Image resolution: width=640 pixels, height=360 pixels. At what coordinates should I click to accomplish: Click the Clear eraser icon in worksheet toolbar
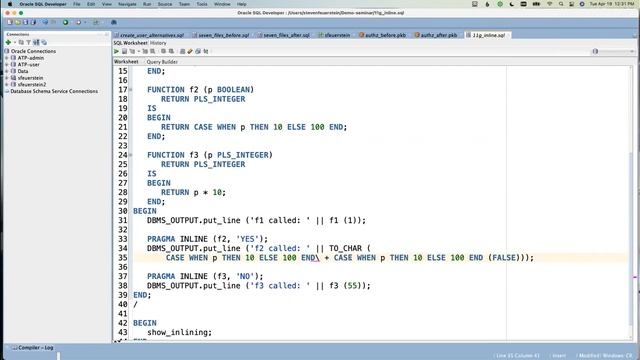[x=190, y=51]
